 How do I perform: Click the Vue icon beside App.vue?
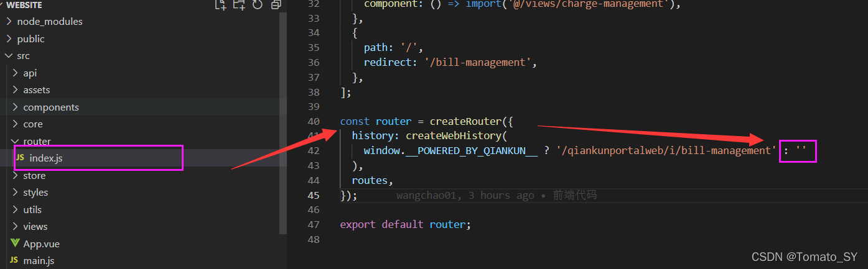click(x=15, y=244)
